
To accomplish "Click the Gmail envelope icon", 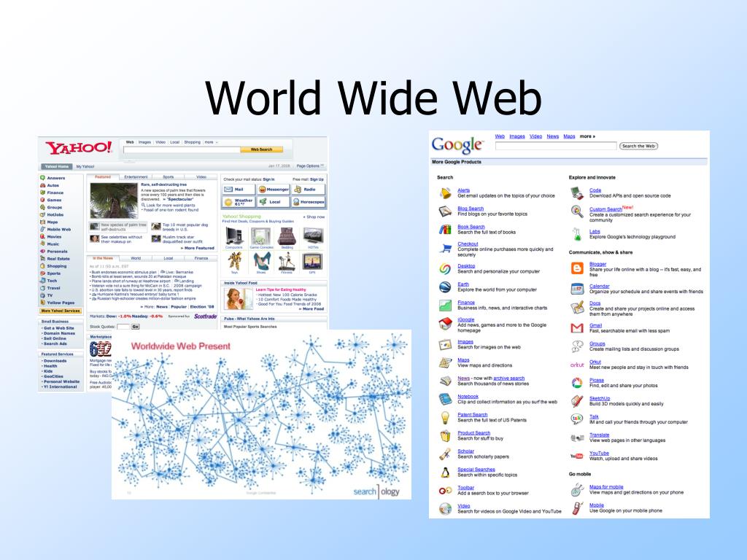I will pyautogui.click(x=577, y=327).
